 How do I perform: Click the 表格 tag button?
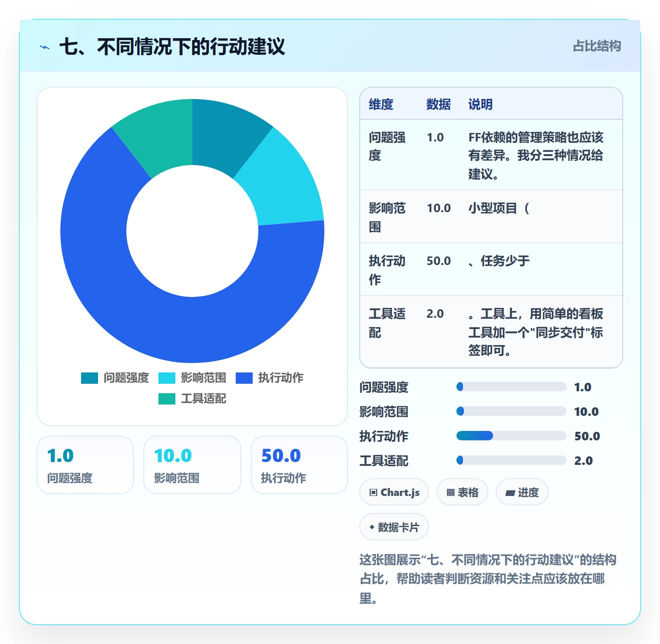tap(462, 492)
